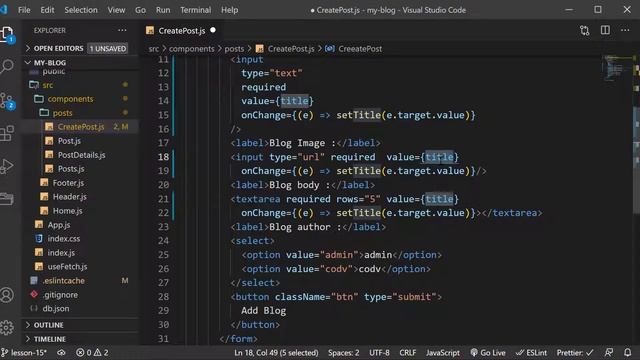Image resolution: width=640 pixels, height=360 pixels.
Task: Switch git branch lesson-15 in status bar
Action: click(24, 352)
